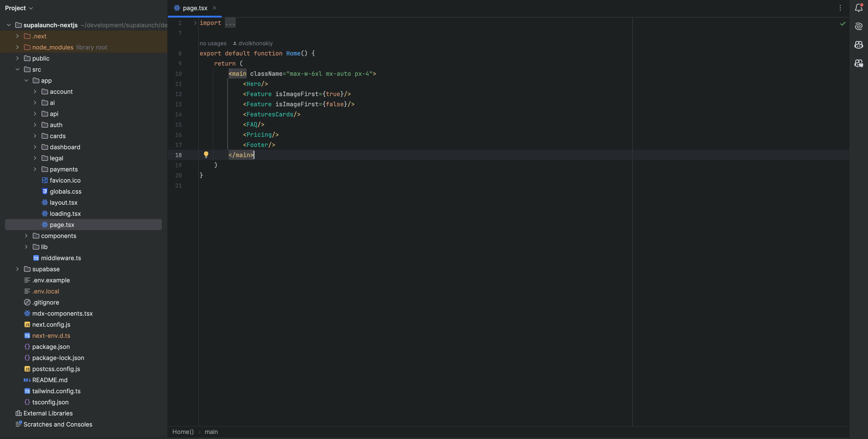Open Scratches and Consoles node
The image size is (868, 439).
click(x=58, y=424)
